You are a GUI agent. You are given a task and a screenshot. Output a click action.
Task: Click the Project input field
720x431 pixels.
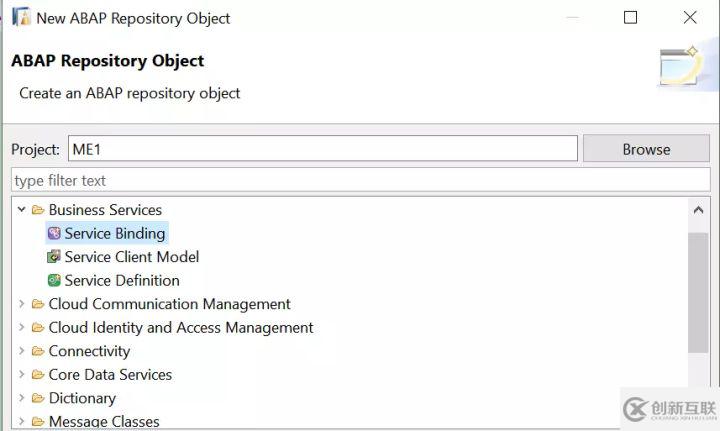(x=322, y=149)
